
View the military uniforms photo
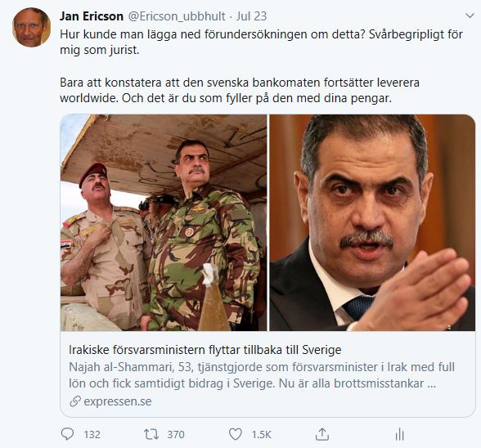[x=164, y=222]
